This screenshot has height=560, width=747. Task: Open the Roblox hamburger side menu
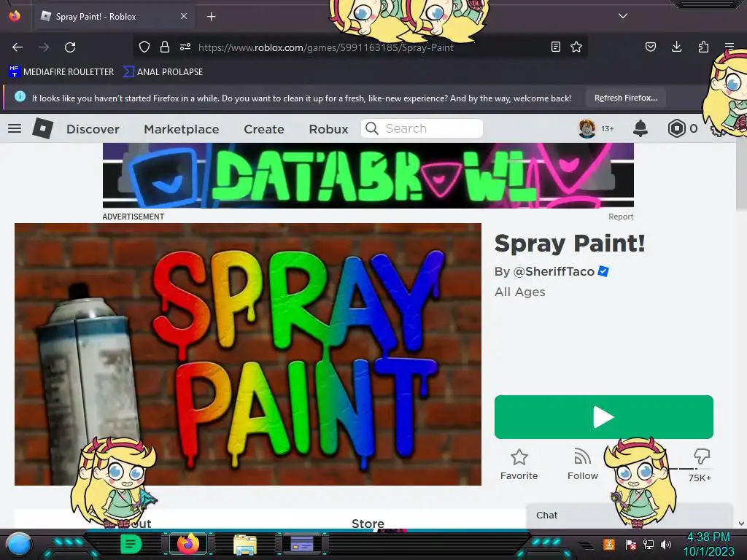click(x=15, y=128)
